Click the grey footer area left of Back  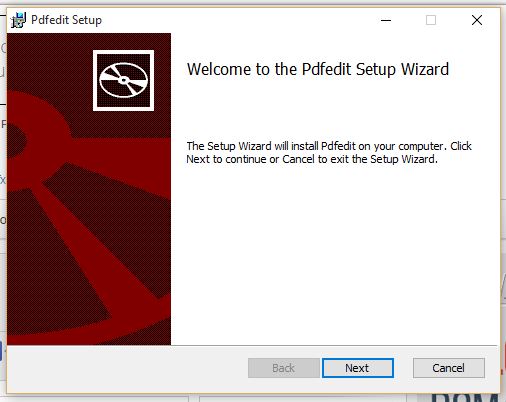(127, 368)
